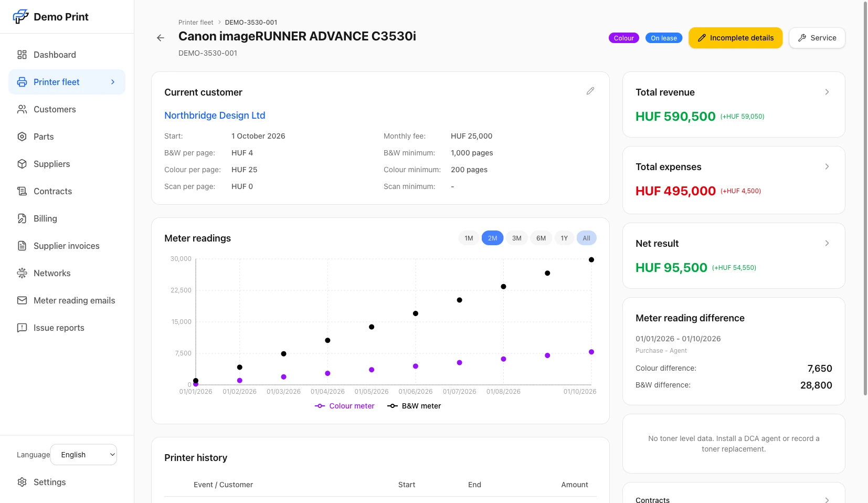Switch chart to 3M range
The image size is (868, 503).
click(x=517, y=238)
